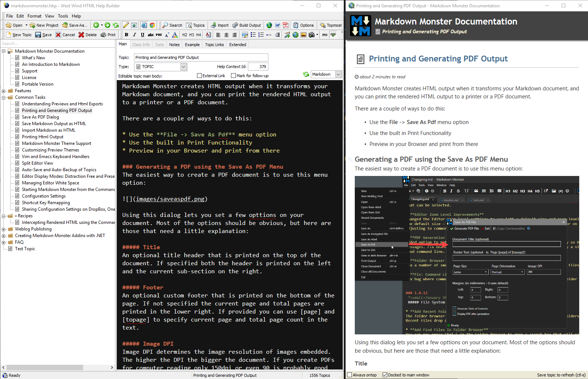Expand Creating Markdown Monster Addins node

point(4,236)
